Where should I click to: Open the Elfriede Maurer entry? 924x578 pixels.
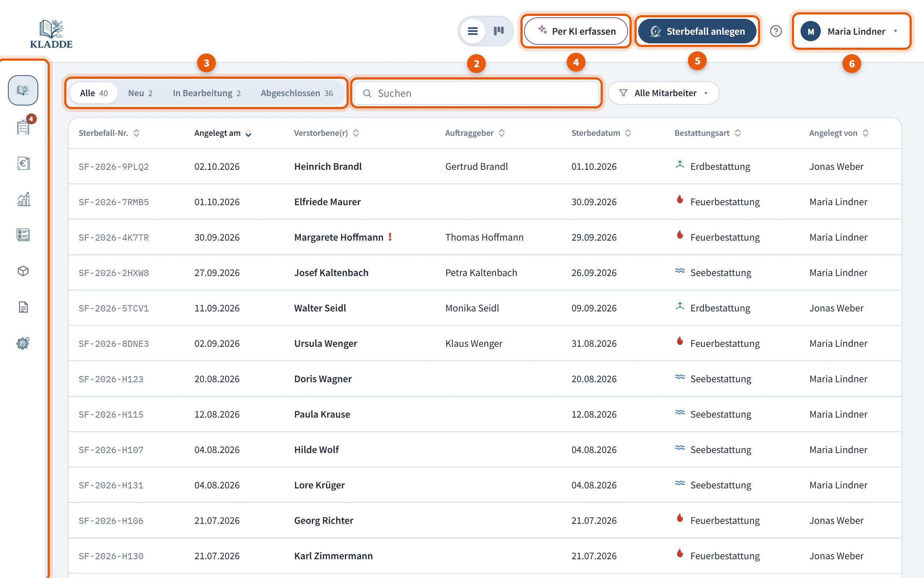[327, 202]
